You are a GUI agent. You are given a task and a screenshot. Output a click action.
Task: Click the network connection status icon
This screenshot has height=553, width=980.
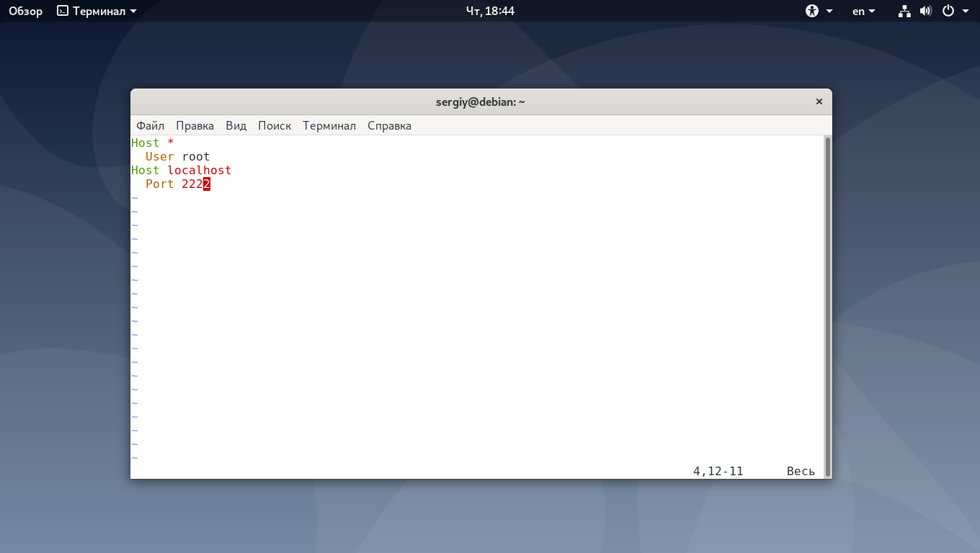tap(905, 11)
